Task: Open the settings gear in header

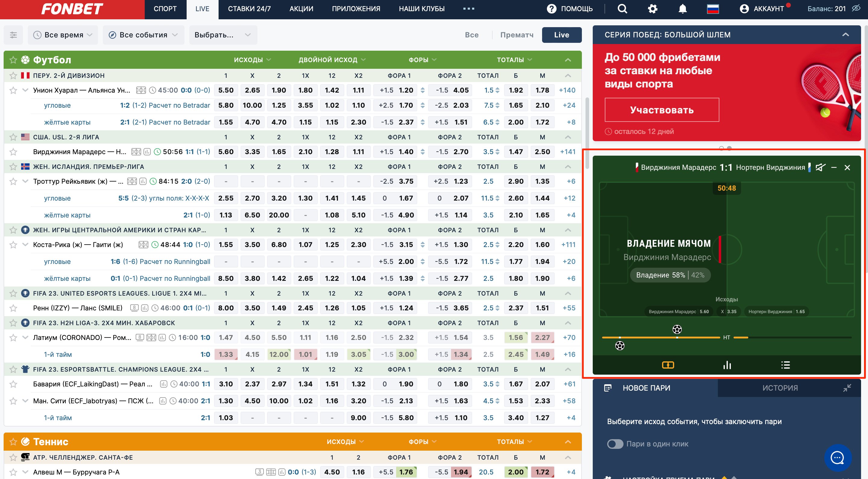Action: 652,9
